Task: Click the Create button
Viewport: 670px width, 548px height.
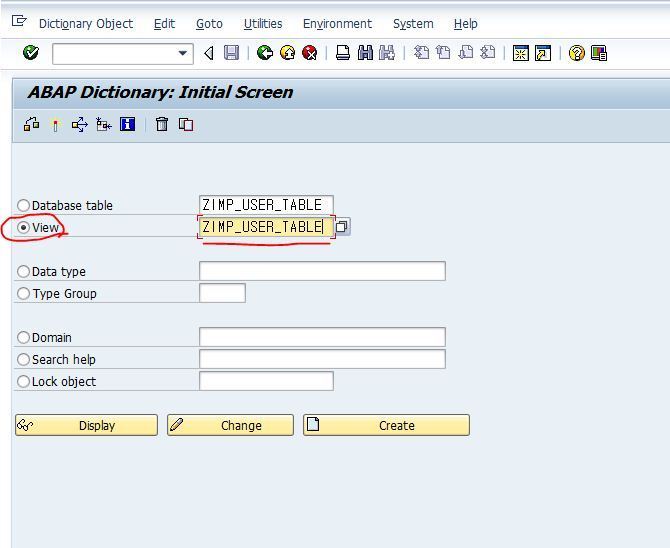Action: (x=386, y=425)
